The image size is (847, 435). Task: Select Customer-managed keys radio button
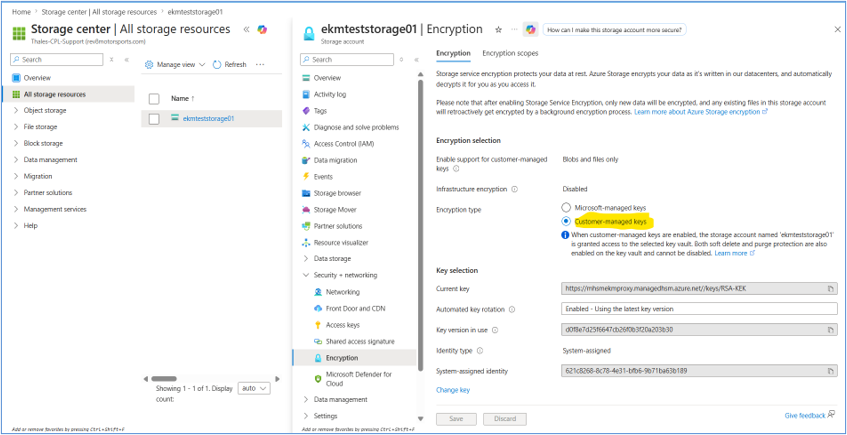pyautogui.click(x=566, y=221)
